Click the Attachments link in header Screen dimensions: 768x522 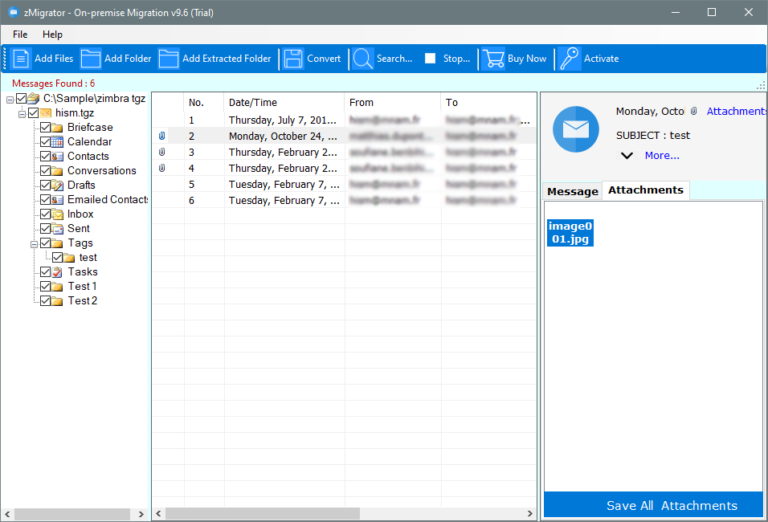736,111
